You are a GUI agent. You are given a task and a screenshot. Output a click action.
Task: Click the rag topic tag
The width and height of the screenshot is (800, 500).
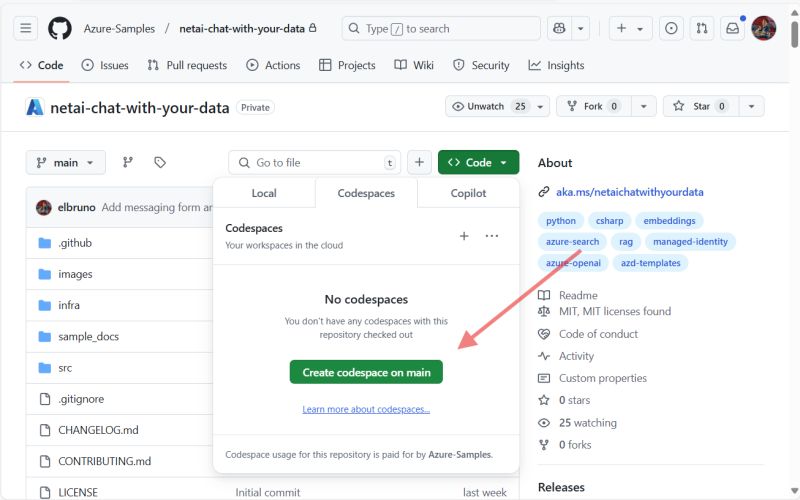coord(626,241)
